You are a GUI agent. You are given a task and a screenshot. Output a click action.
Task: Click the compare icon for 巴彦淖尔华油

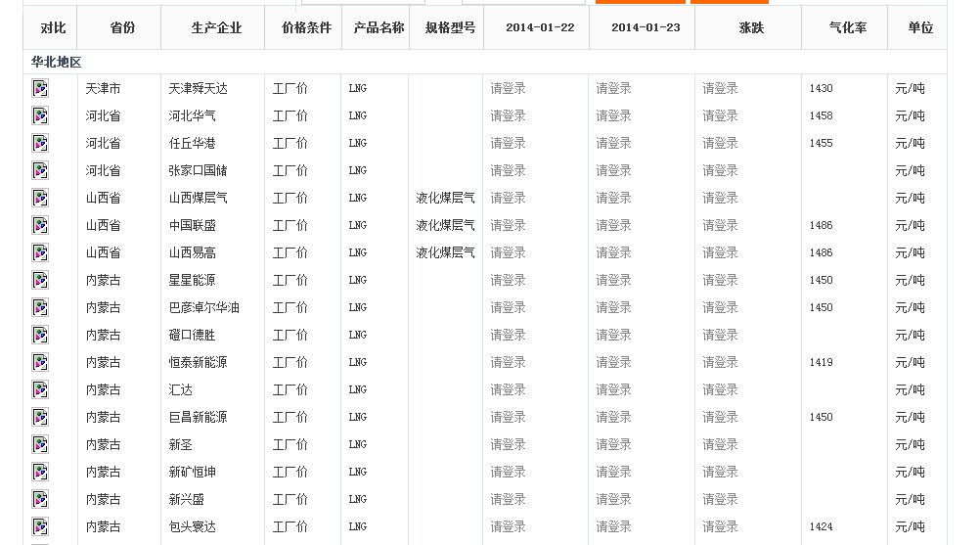pyautogui.click(x=40, y=307)
